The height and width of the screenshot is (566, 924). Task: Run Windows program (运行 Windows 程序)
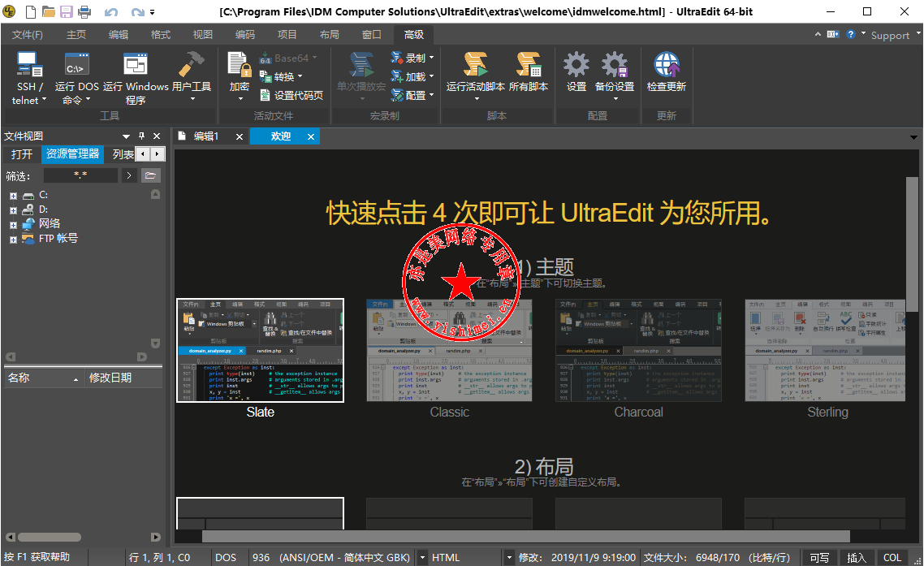(x=136, y=78)
